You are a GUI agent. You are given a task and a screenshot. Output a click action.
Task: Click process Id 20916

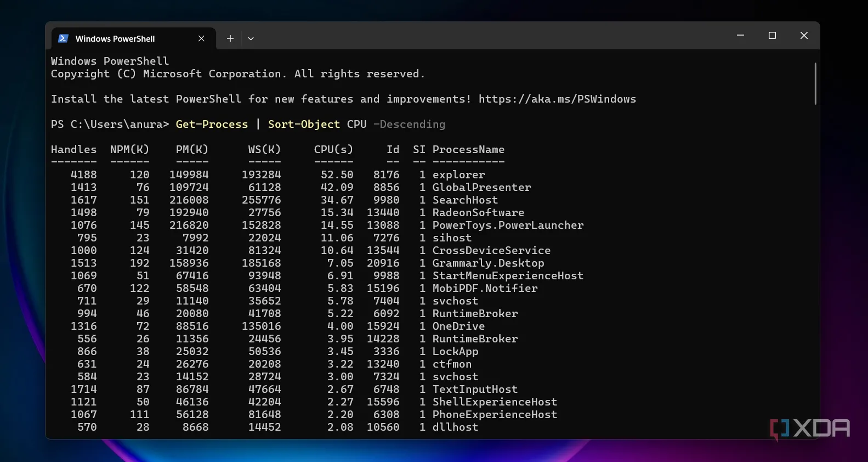pos(383,263)
